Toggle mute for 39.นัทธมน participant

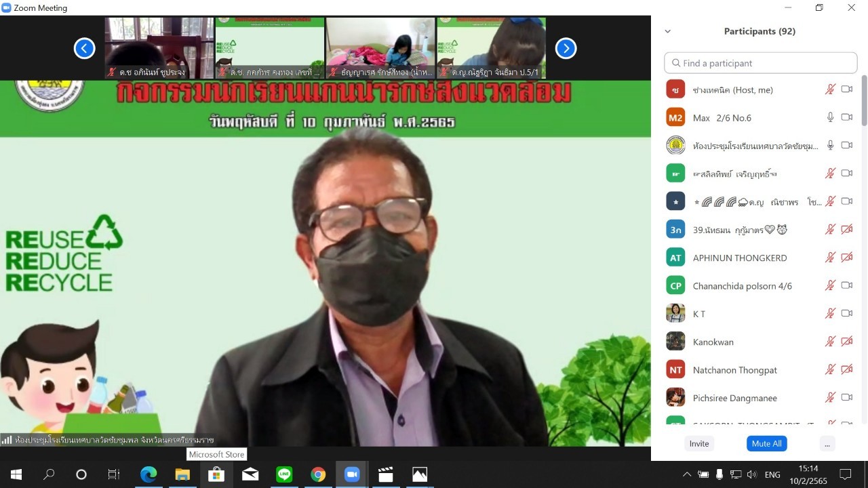pos(830,230)
